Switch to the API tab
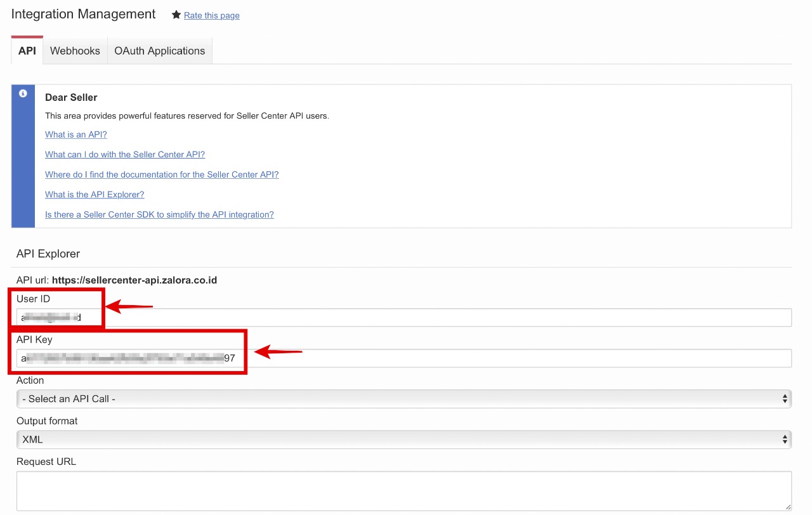812x515 pixels. click(x=27, y=51)
